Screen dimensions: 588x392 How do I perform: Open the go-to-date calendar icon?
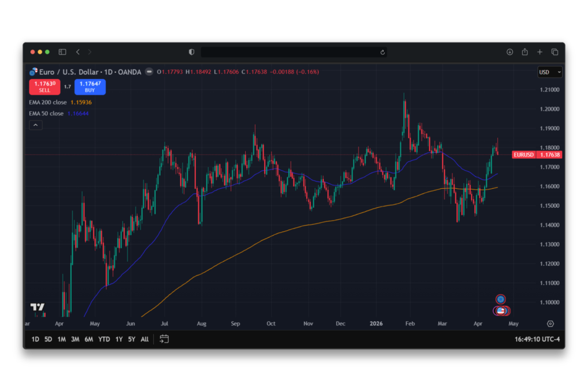pyautogui.click(x=164, y=339)
